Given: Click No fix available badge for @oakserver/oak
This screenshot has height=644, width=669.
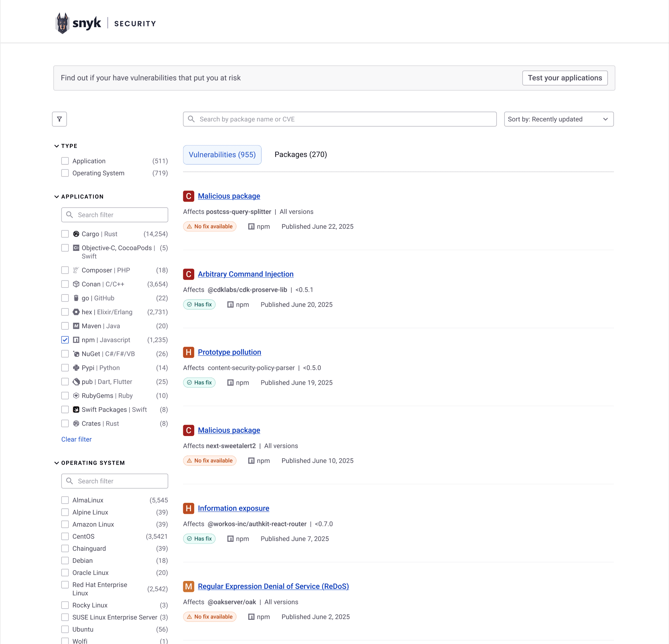Looking at the screenshot, I should (210, 617).
